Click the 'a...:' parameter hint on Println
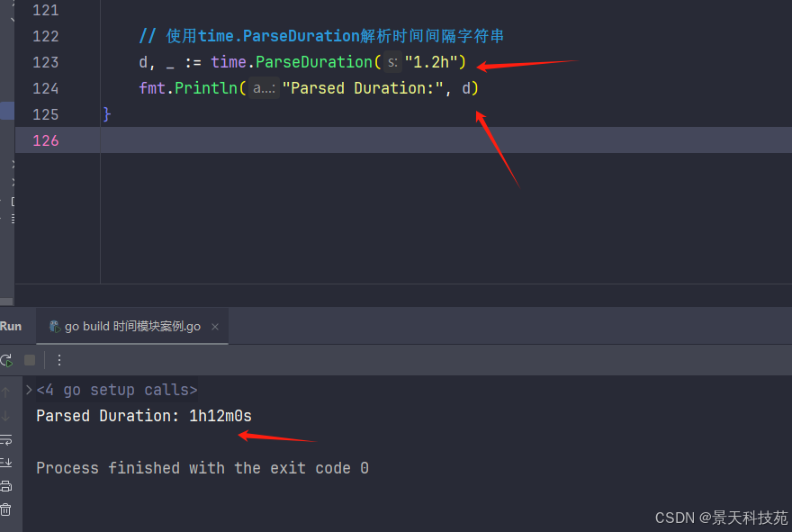Screen dimensions: 792x532 click(265, 88)
